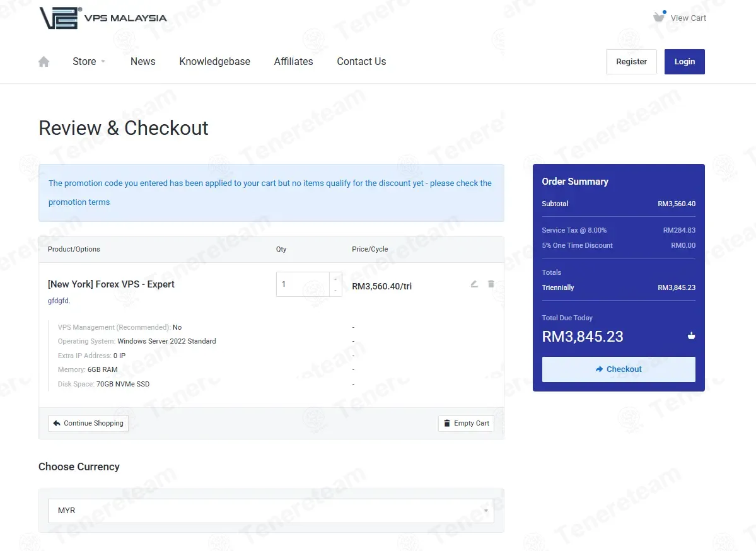Click the Service Tax @ 8.00% line
The width and height of the screenshot is (756, 551).
(x=619, y=231)
